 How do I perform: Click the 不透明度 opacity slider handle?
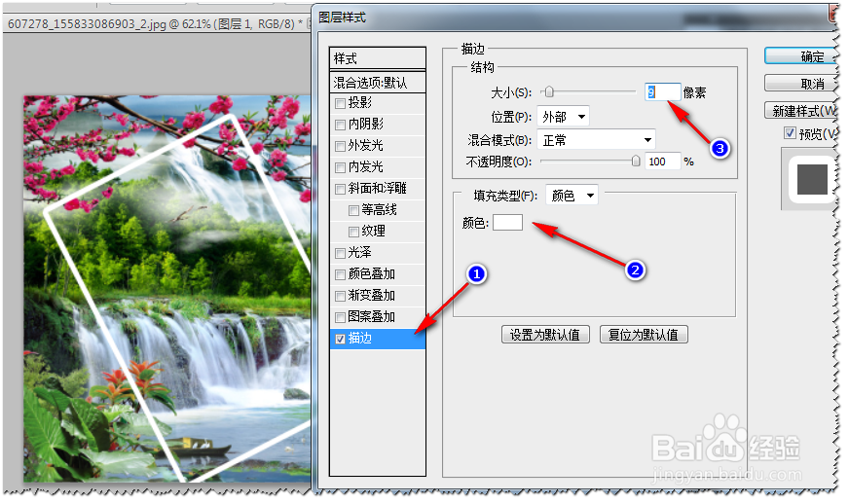tap(636, 161)
